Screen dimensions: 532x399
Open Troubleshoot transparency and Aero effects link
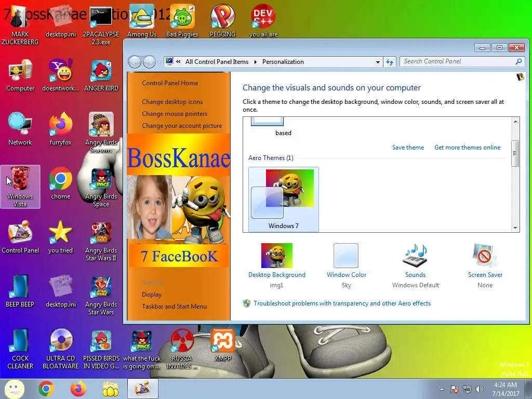click(x=342, y=303)
